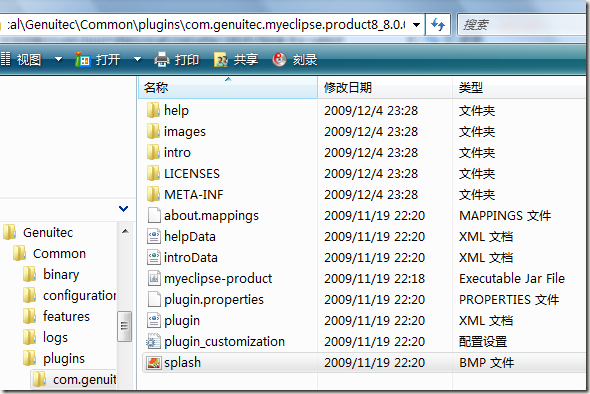Click the address bar path text
This screenshot has height=394, width=590.
pyautogui.click(x=206, y=25)
